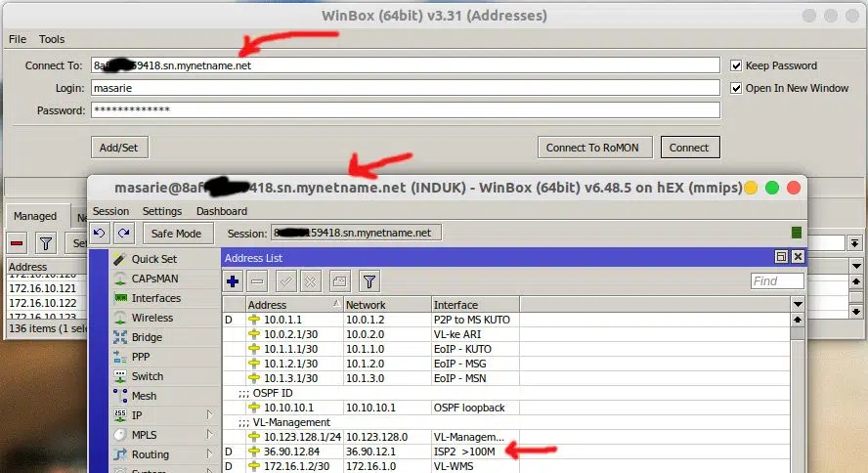Open the Bridge sidebar entry
This screenshot has width=868, height=473.
(147, 337)
